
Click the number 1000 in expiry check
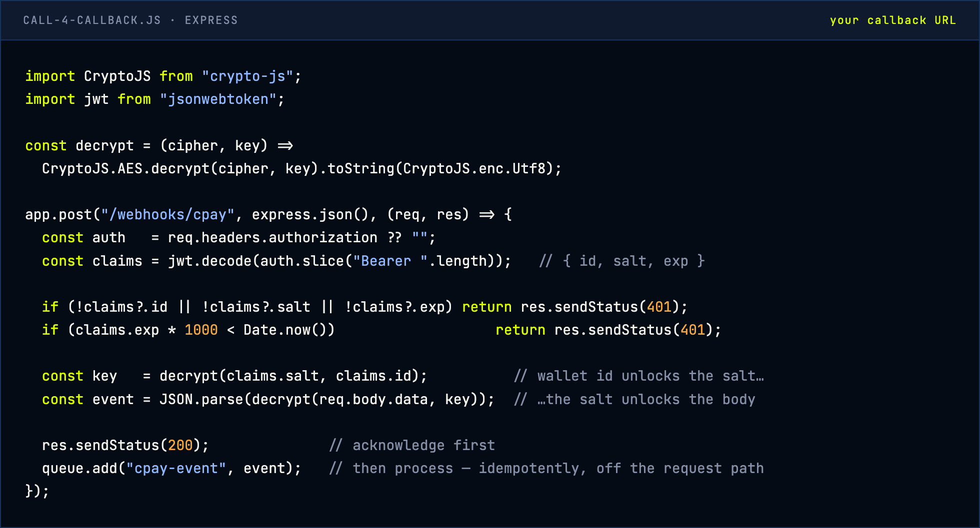[201, 330]
